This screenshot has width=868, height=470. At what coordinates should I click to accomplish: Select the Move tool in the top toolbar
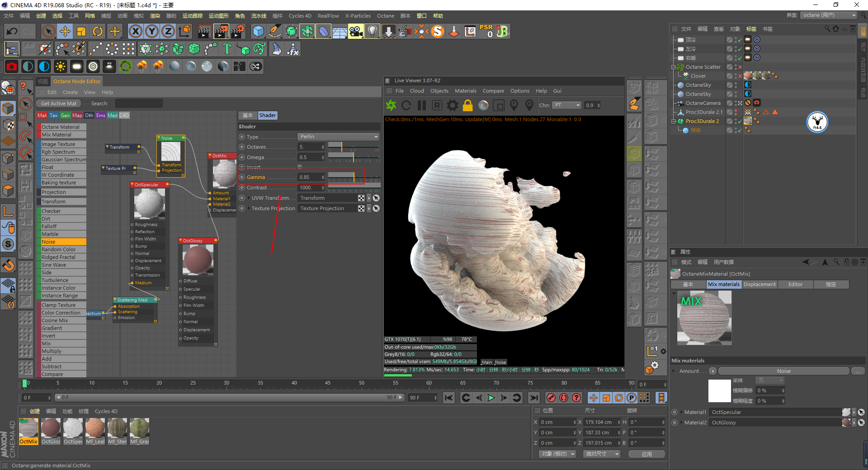[x=65, y=31]
